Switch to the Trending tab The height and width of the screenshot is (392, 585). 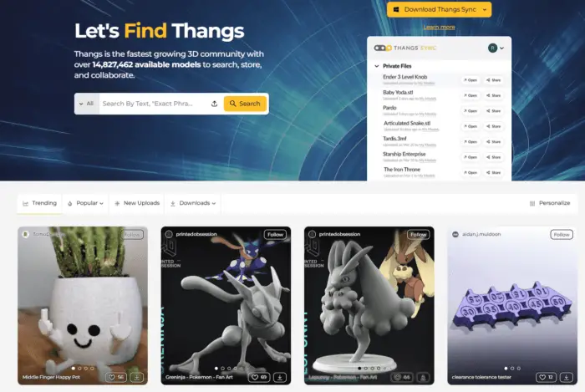tap(39, 203)
